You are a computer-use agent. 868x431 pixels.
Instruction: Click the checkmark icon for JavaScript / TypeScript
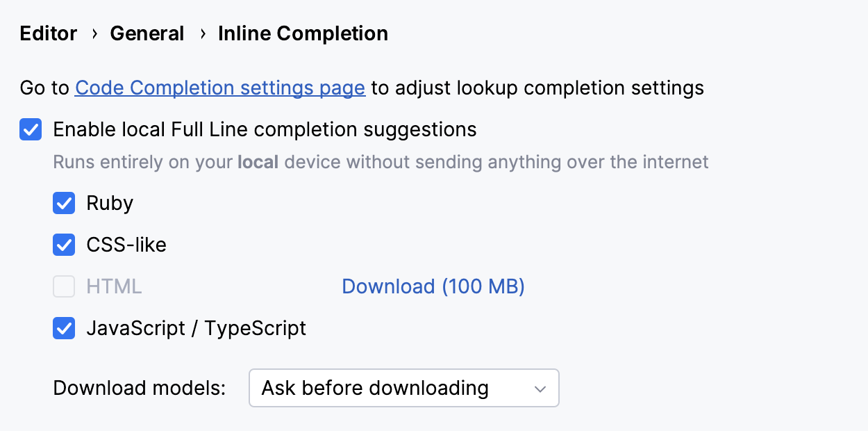tap(64, 328)
